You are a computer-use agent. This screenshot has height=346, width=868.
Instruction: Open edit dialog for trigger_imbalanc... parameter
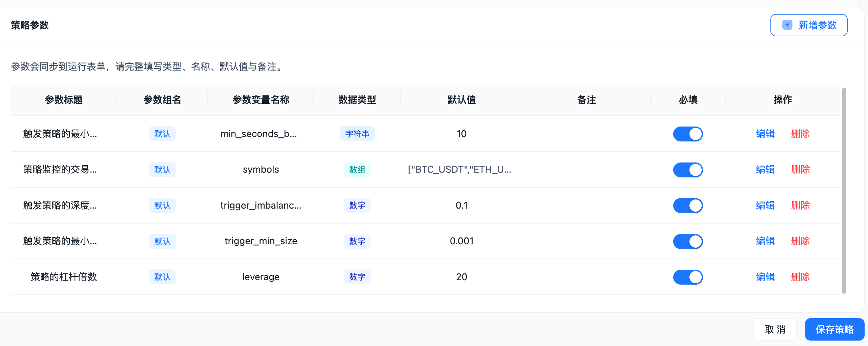click(765, 205)
